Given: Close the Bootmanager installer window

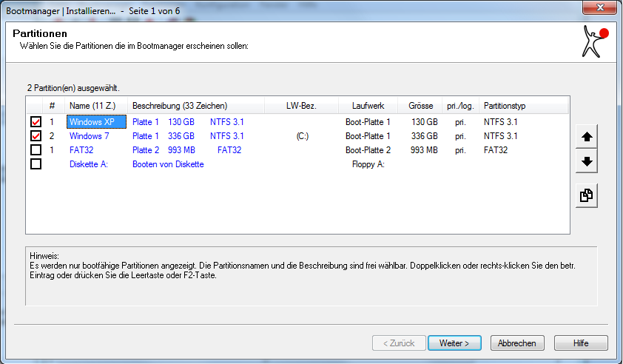Looking at the screenshot, I should (x=600, y=7).
